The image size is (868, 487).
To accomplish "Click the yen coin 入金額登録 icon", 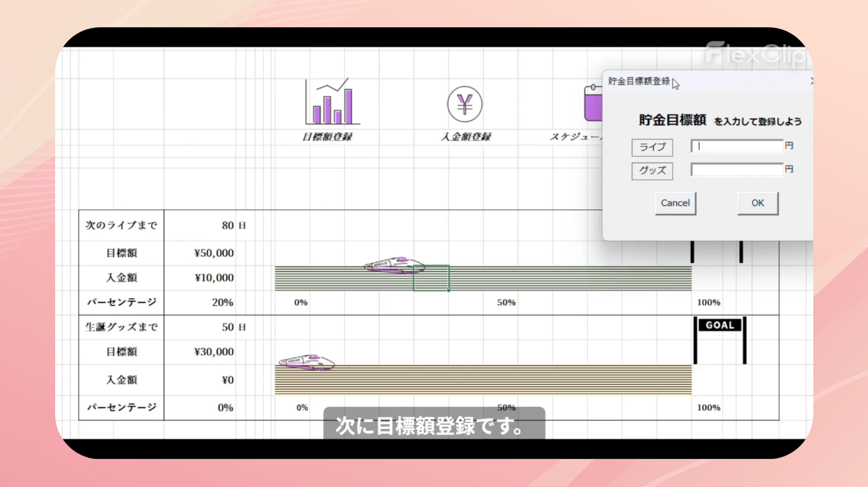I will (x=465, y=104).
